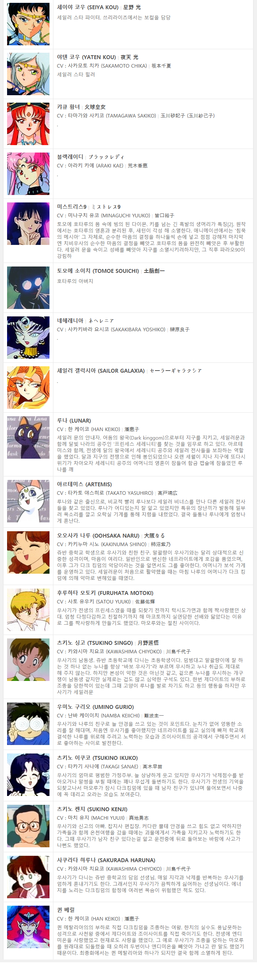The image size is (257, 980).
Task: Open Seiya Kou character thumbnail
Action: (28, 24)
